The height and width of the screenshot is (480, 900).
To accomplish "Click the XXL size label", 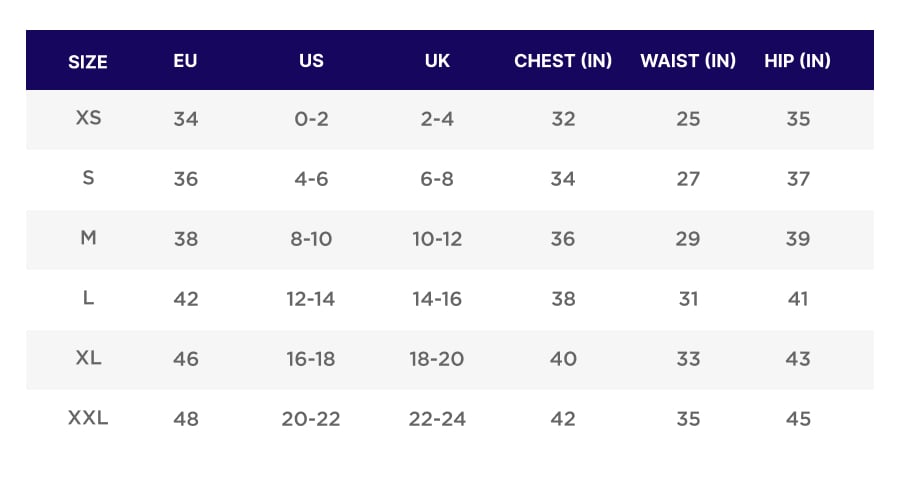I will click(88, 418).
